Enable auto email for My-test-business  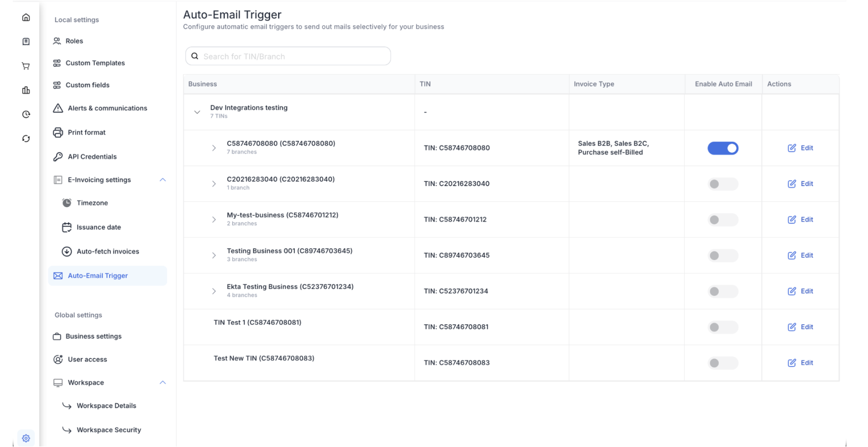coord(722,220)
